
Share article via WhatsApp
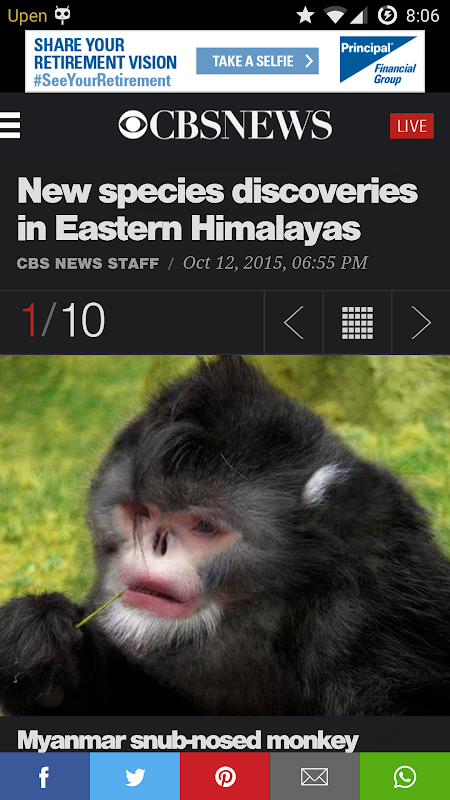(405, 776)
